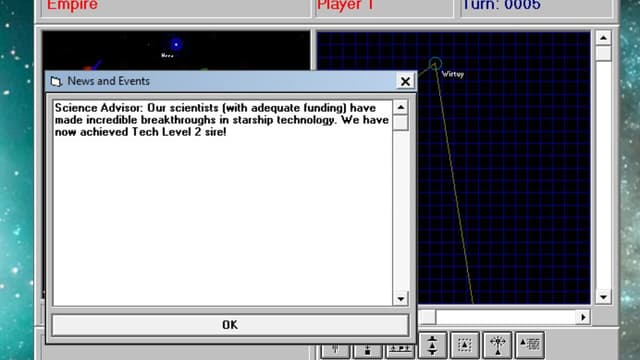Click News and Events title bar icon
This screenshot has height=360, width=640.
point(56,81)
